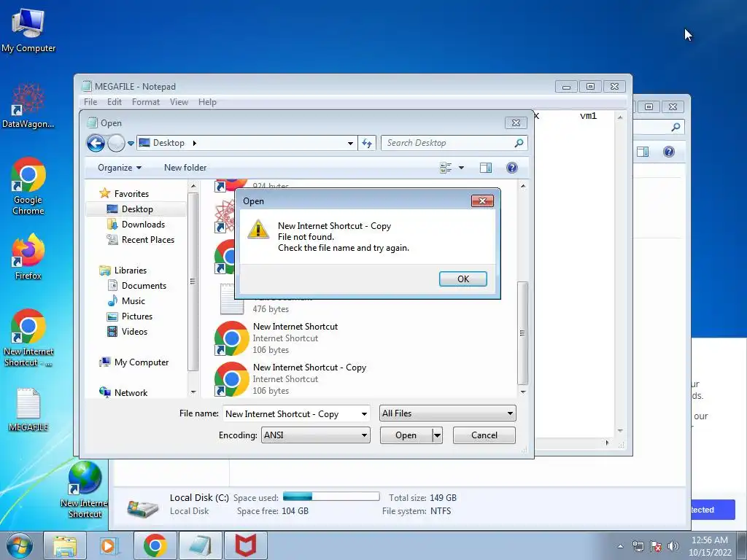Image resolution: width=747 pixels, height=560 pixels.
Task: Click the network tray icon
Action: pyautogui.click(x=638, y=546)
